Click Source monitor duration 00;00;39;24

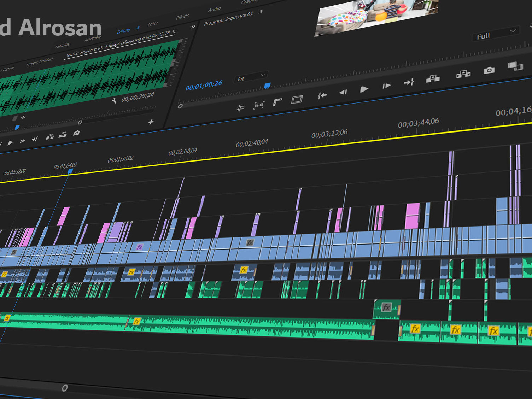click(138, 97)
